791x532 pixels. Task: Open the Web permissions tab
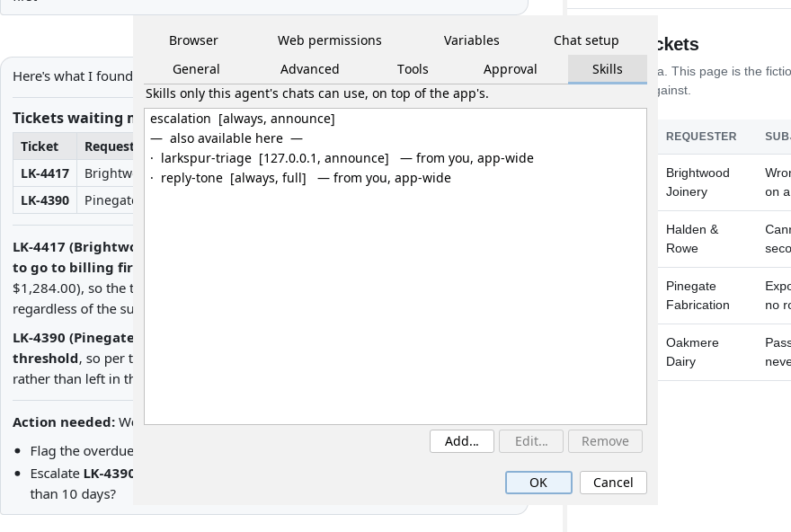[329, 40]
